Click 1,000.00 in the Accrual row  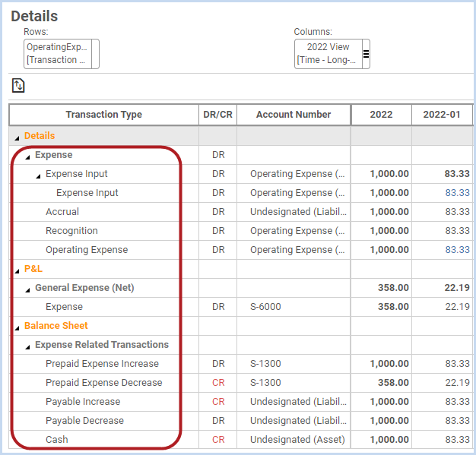pyautogui.click(x=389, y=211)
